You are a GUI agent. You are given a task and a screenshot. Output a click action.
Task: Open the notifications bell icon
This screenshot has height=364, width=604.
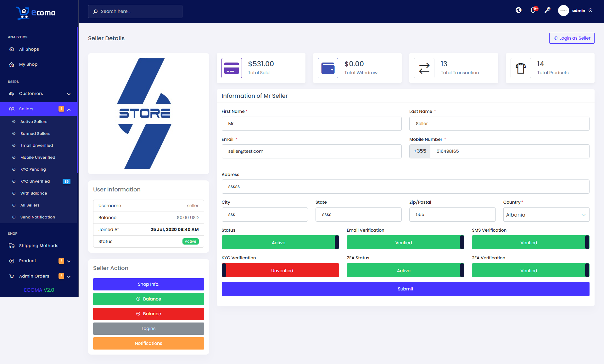533,10
